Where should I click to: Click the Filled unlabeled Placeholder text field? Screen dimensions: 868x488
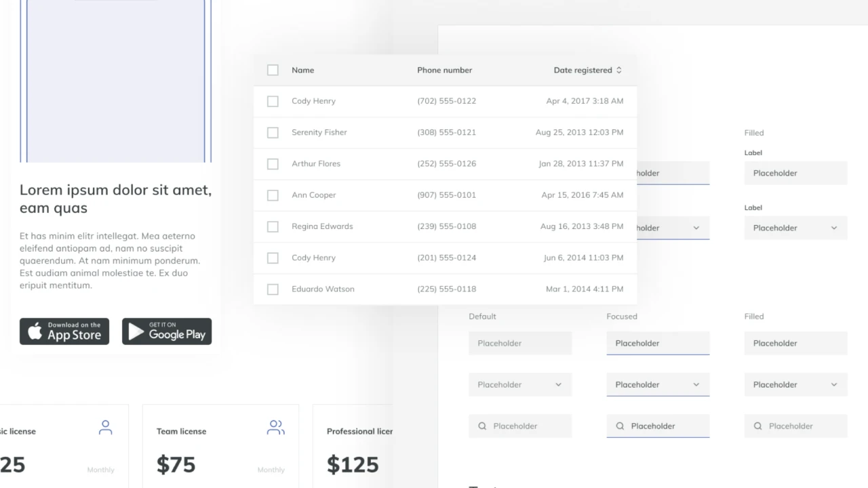[x=795, y=343]
